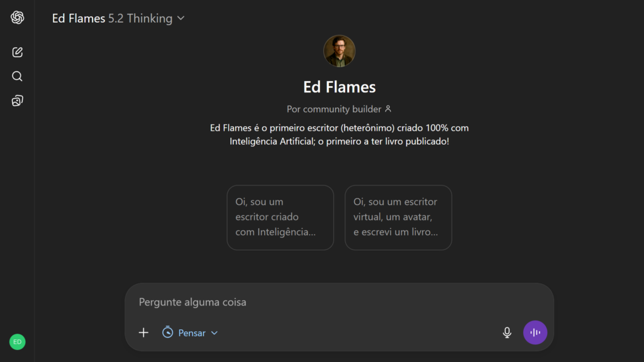
Task: Click the chevron after 5.2 Thinking
Action: pyautogui.click(x=181, y=18)
